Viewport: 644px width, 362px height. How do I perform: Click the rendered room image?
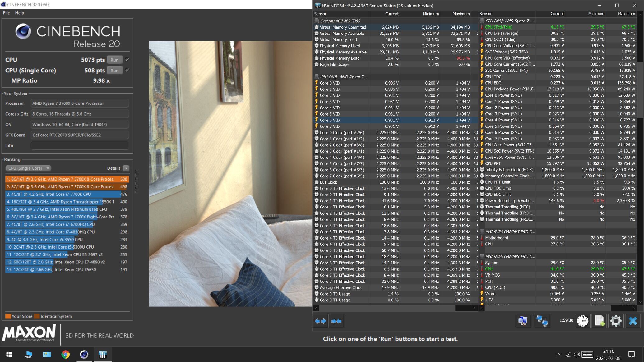tap(230, 174)
